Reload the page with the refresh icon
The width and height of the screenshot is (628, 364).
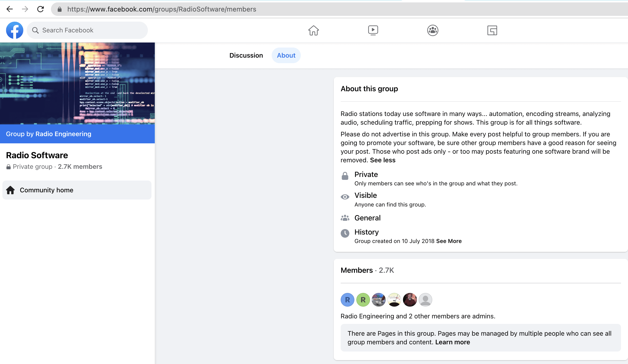40,9
